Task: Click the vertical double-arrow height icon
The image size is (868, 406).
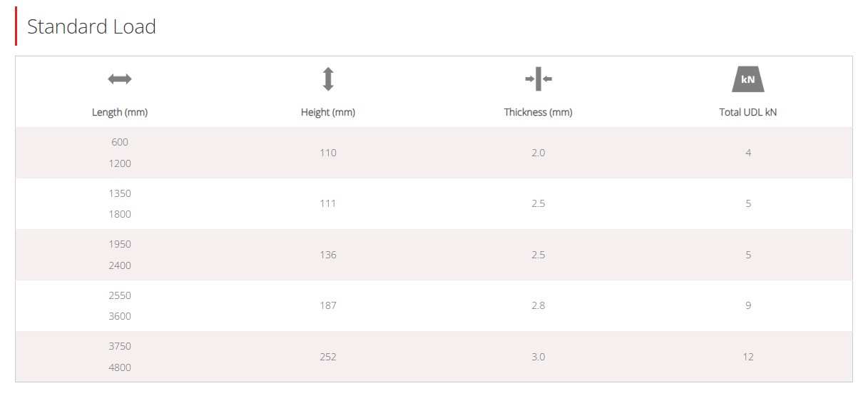Action: [x=328, y=79]
